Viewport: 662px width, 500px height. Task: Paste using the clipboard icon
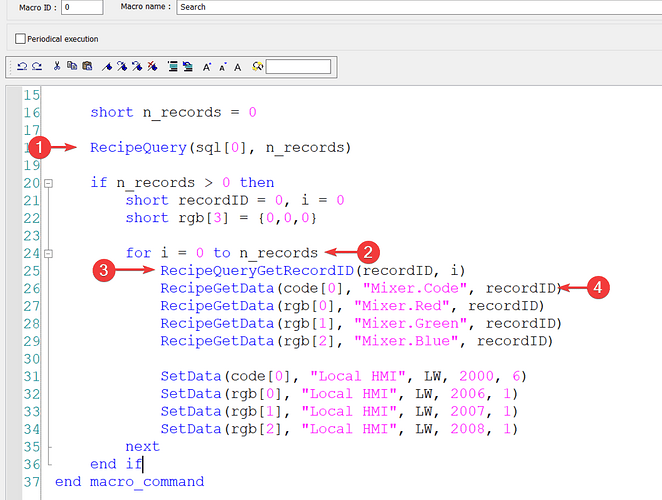tap(87, 67)
